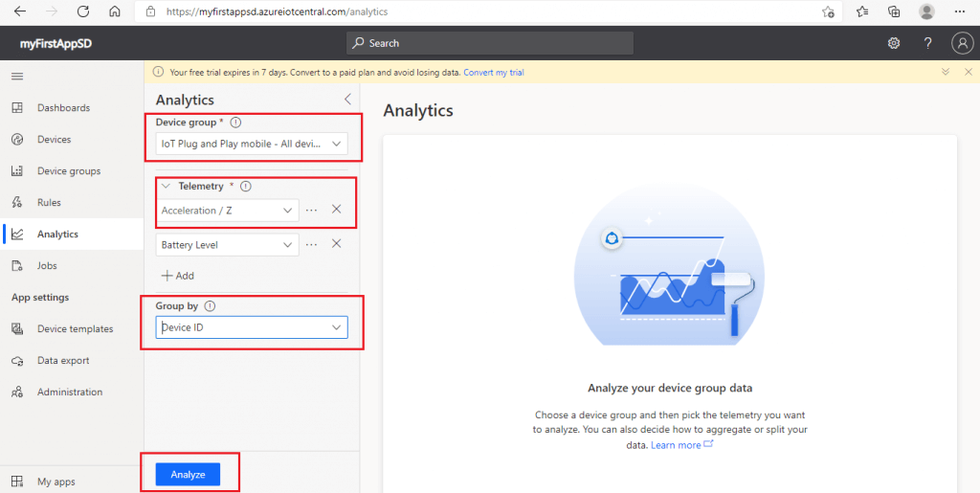Open the Battery Level telemetry dropdown
The image size is (980, 493).
click(227, 245)
